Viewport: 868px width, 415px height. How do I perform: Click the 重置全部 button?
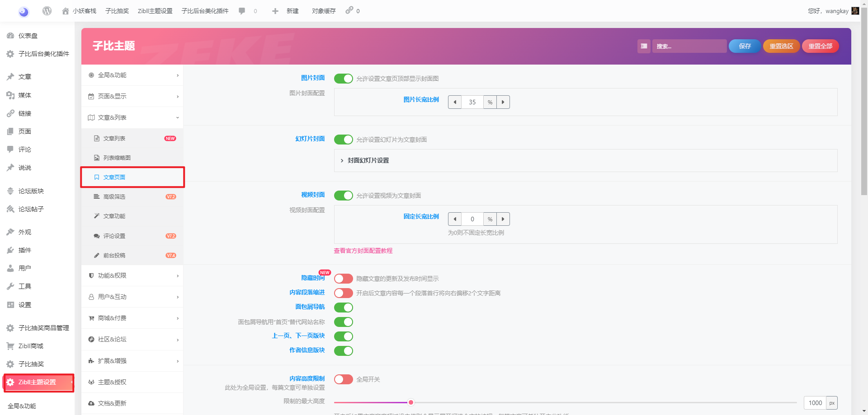coord(820,46)
